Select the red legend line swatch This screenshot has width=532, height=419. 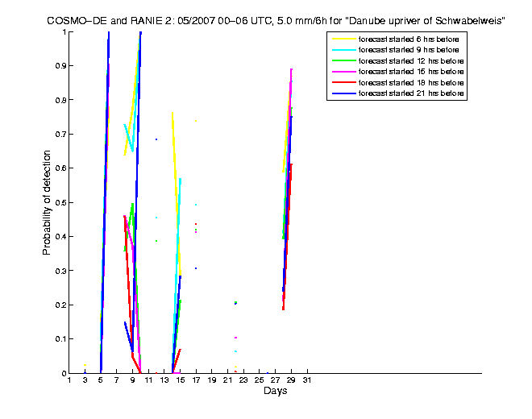pyautogui.click(x=344, y=82)
